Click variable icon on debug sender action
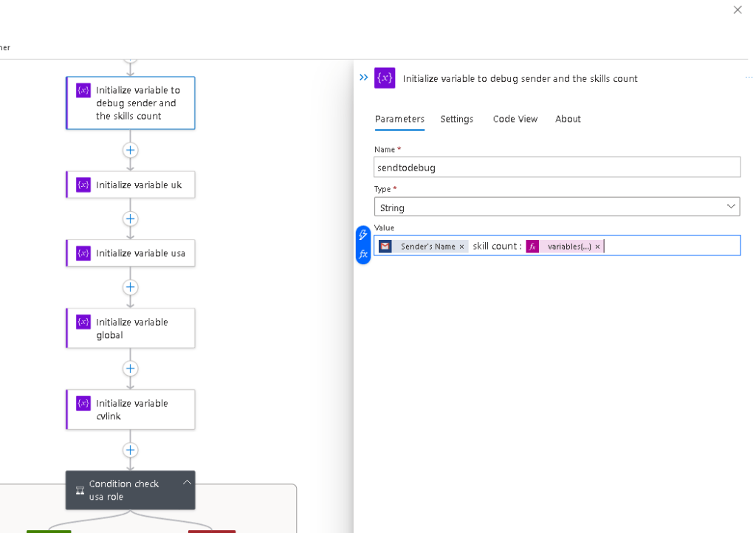The image size is (756, 533). pyautogui.click(x=83, y=90)
